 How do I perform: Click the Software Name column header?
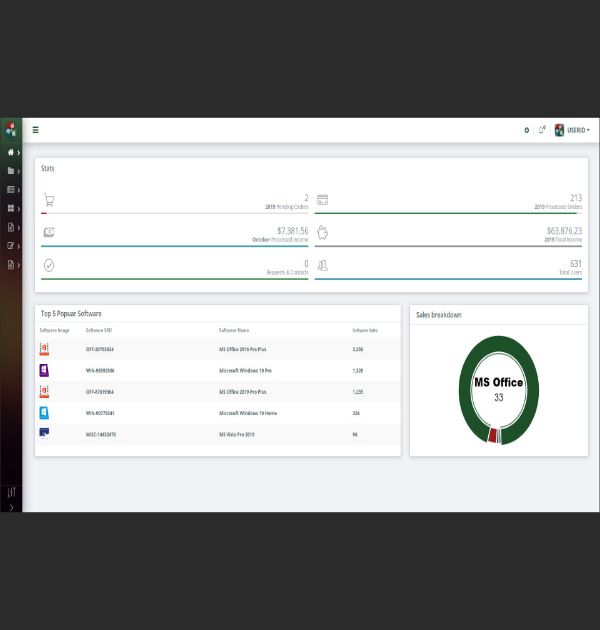234,330
